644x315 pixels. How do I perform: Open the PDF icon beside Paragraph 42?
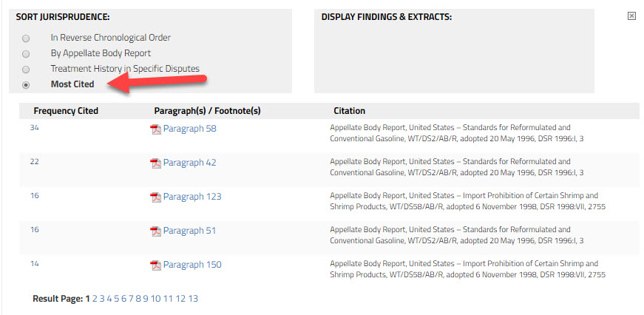coord(156,163)
